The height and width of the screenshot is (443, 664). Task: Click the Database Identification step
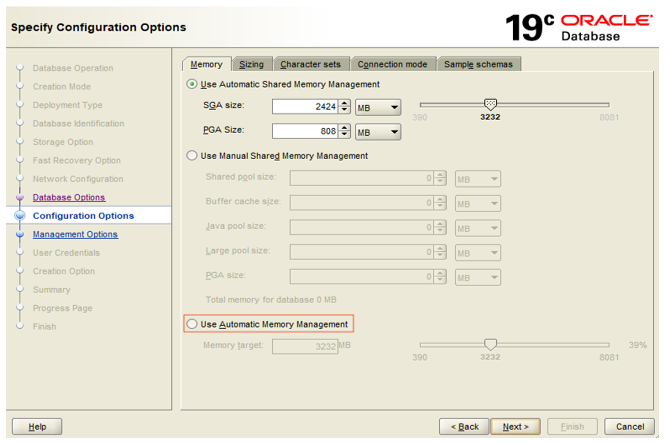78,124
